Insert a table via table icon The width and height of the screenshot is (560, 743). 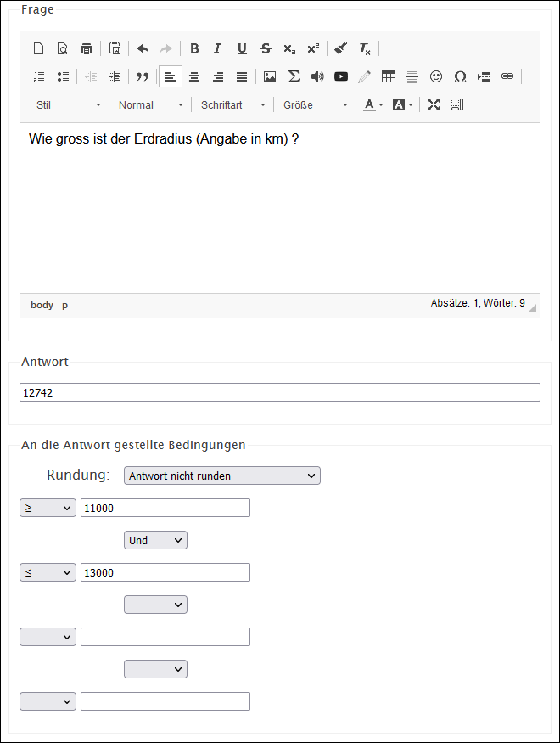pyautogui.click(x=388, y=76)
